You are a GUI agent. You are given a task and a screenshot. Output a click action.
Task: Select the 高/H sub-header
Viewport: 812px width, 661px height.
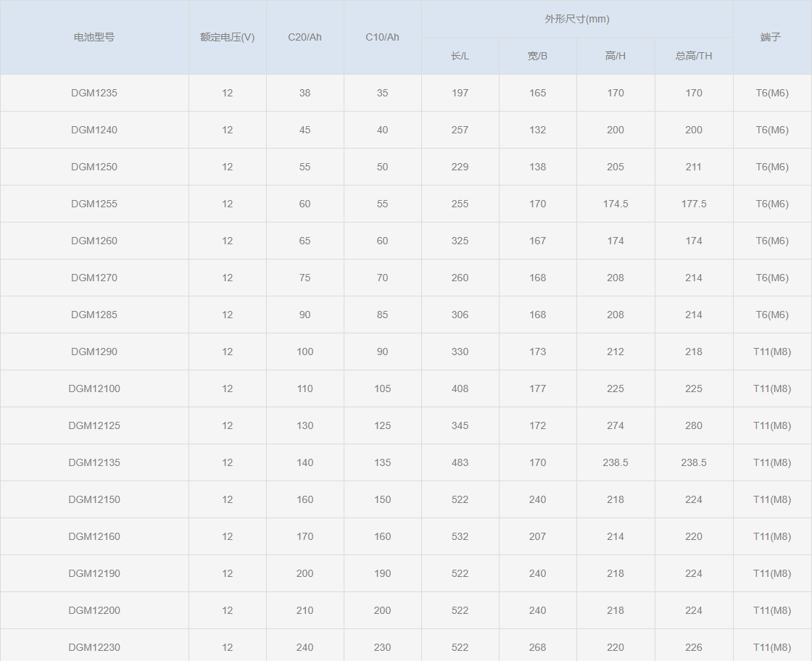pyautogui.click(x=616, y=56)
